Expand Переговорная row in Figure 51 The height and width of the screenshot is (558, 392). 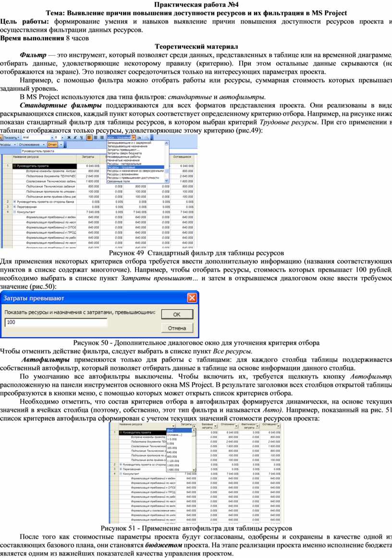coord(121,470)
